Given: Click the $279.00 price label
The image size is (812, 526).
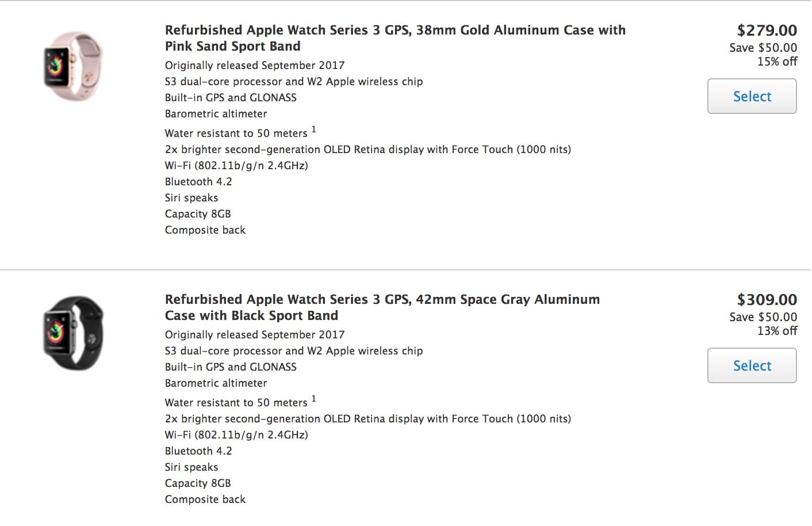Looking at the screenshot, I should 768,30.
